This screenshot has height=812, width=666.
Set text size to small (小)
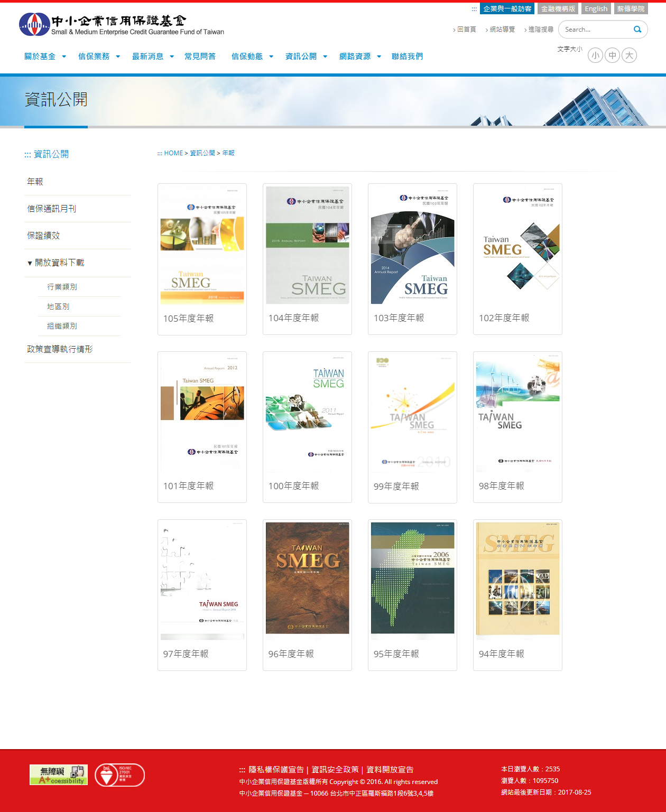tap(595, 55)
